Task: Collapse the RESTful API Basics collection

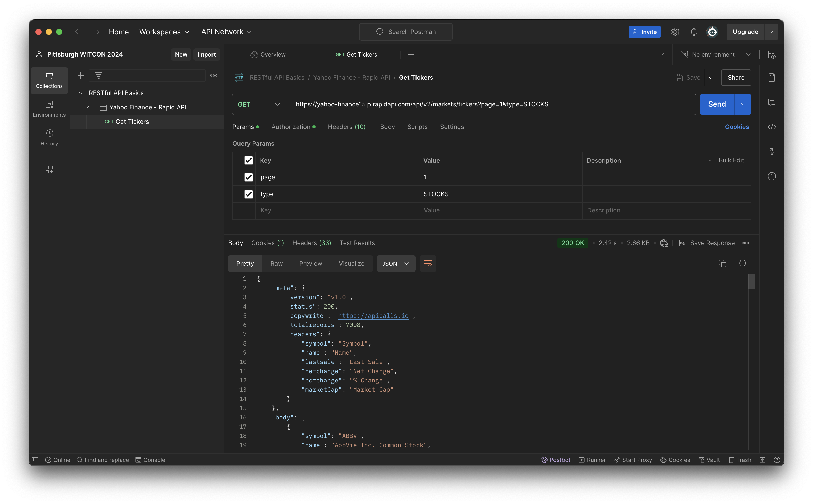Action: click(80, 93)
